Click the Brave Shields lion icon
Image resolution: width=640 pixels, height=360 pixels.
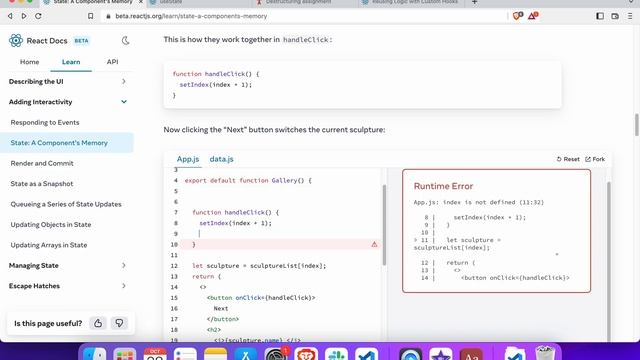click(518, 16)
